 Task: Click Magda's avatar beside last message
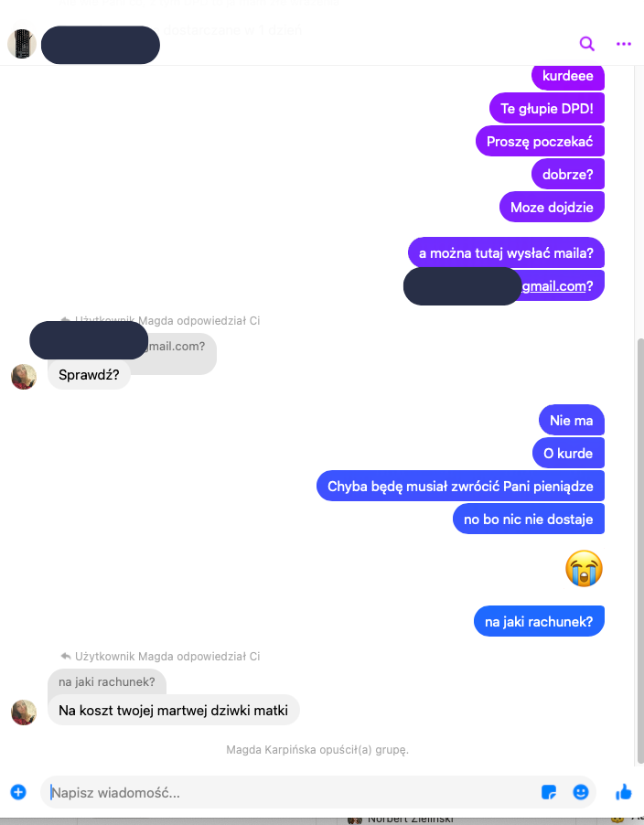click(x=24, y=712)
